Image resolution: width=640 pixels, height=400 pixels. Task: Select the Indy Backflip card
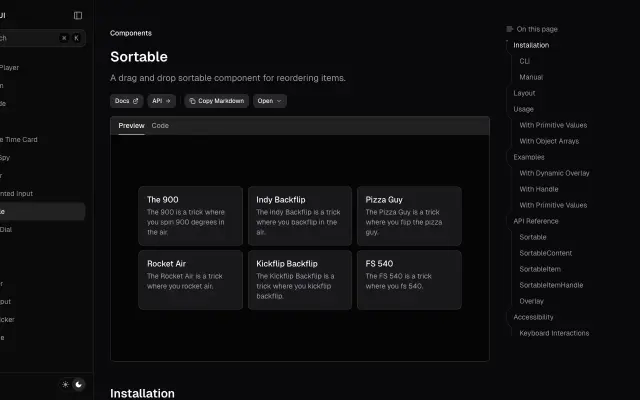pyautogui.click(x=300, y=216)
